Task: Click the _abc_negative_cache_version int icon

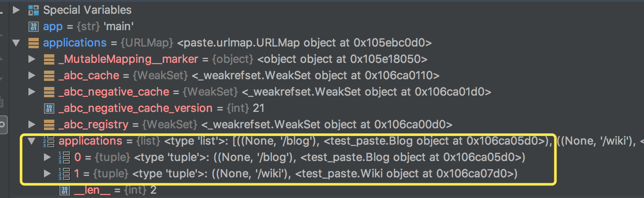Action: (x=49, y=108)
